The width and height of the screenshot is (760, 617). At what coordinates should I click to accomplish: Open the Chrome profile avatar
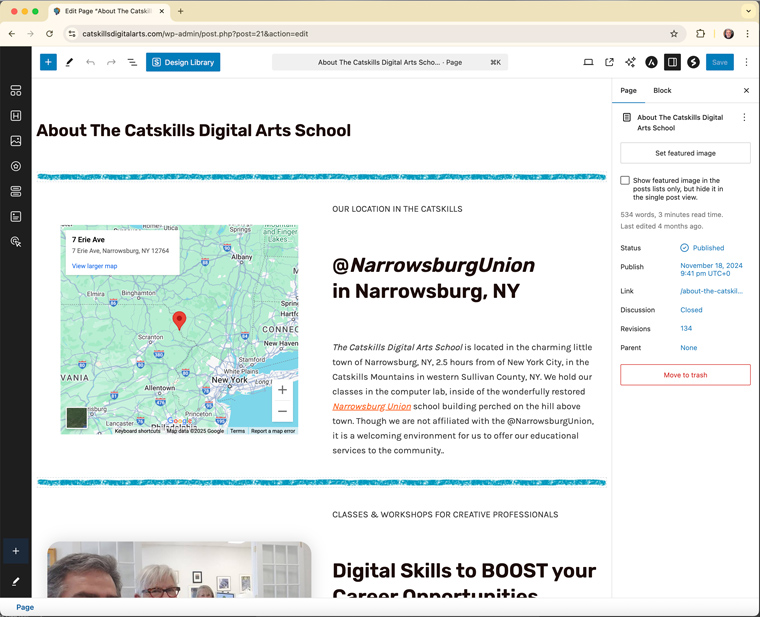pyautogui.click(x=728, y=34)
